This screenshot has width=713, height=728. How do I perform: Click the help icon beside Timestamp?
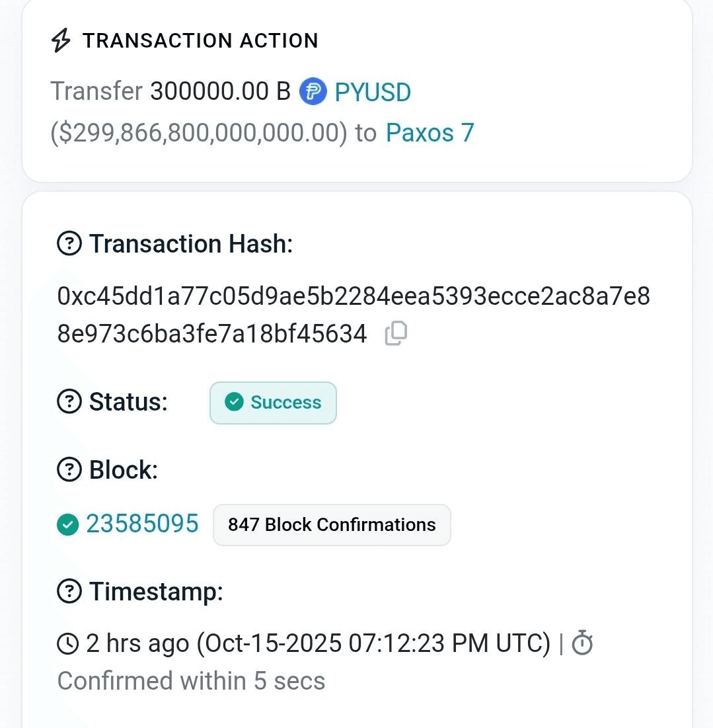pos(69,591)
